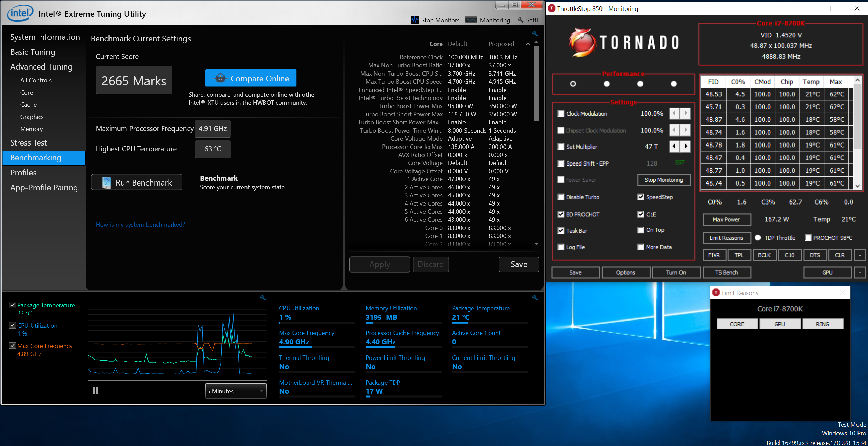Open How is my system benchmarked link
The image size is (868, 446).
(x=140, y=224)
